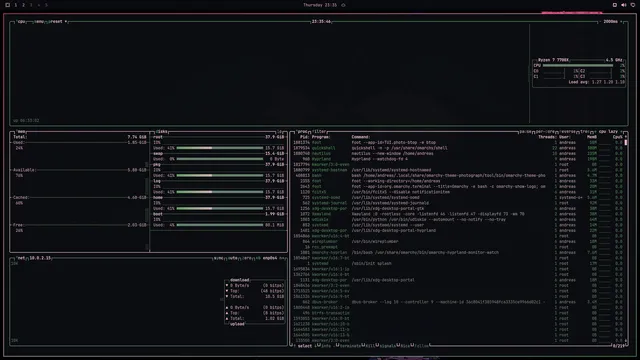
Task: Toggle reverse sorting of processes
Action: 568,132
